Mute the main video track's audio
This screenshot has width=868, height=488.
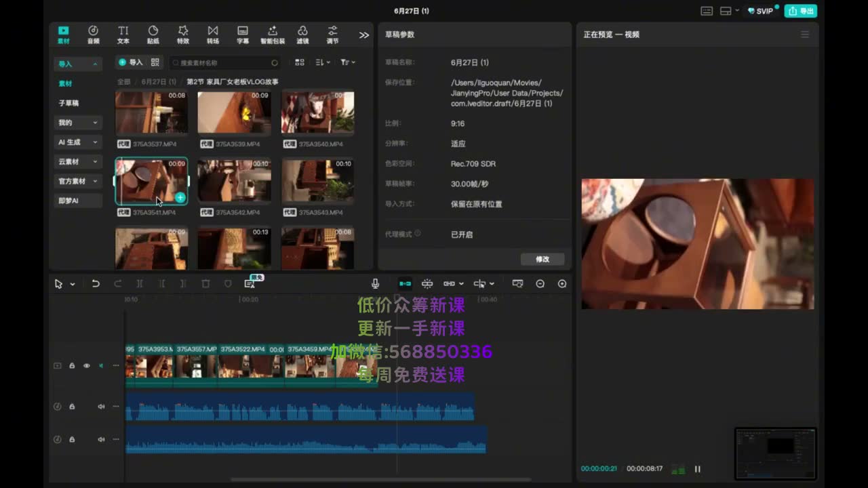click(x=101, y=365)
